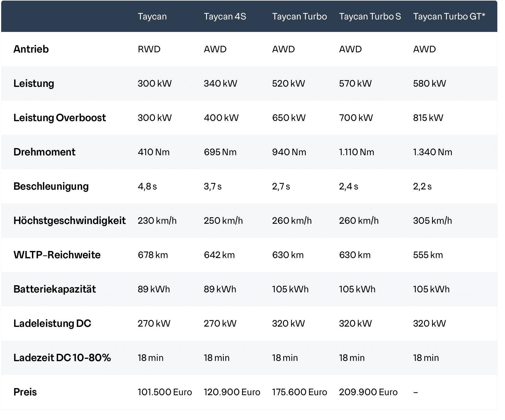This screenshot has width=505, height=420.
Task: Select the Drehmoment row label
Action: click(44, 152)
